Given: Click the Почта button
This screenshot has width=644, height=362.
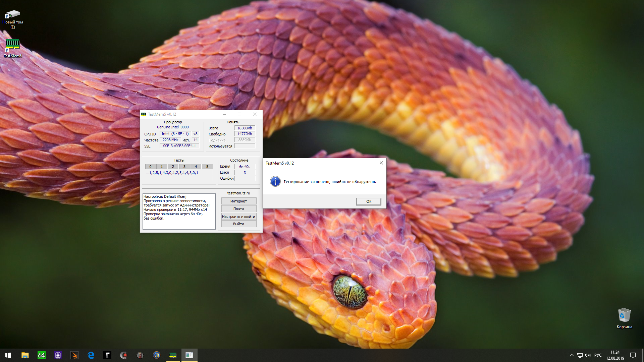Looking at the screenshot, I should click(x=238, y=209).
